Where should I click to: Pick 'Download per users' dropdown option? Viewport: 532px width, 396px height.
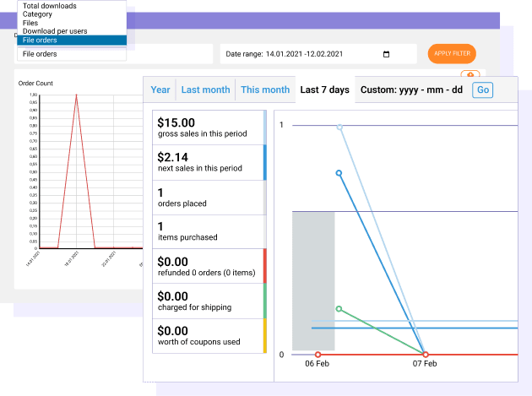click(x=55, y=31)
